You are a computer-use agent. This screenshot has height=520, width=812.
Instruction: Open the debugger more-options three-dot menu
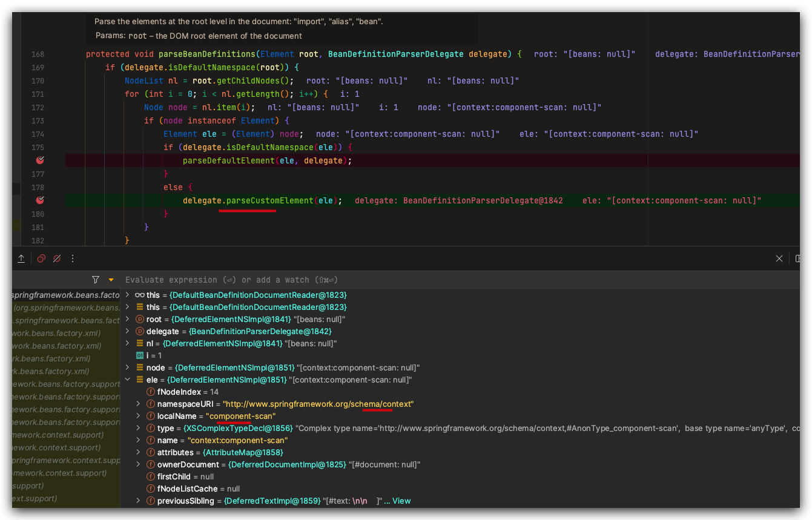(x=73, y=258)
